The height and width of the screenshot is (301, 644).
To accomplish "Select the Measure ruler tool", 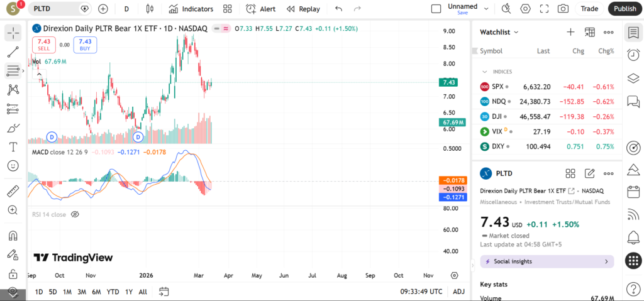I will [13, 191].
